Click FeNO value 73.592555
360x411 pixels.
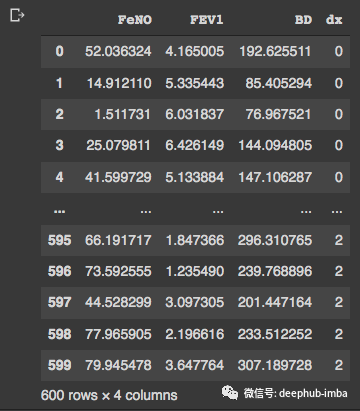click(x=118, y=271)
